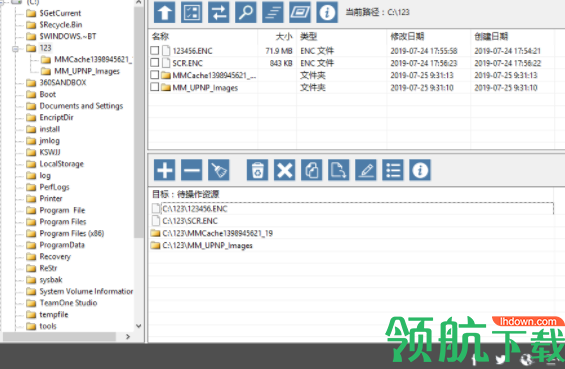Click tree horizontal scrollbar right arrow
The height and width of the screenshot is (369, 565).
click(x=128, y=337)
